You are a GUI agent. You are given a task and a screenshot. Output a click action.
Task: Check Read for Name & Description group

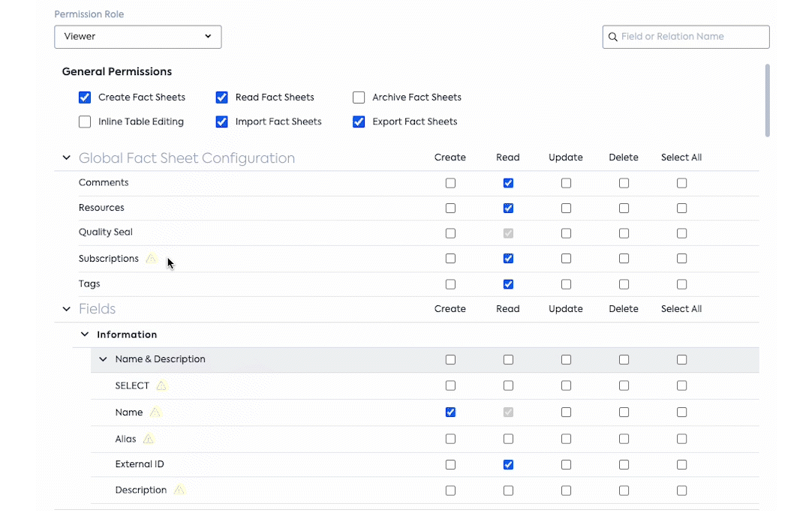[x=509, y=360]
